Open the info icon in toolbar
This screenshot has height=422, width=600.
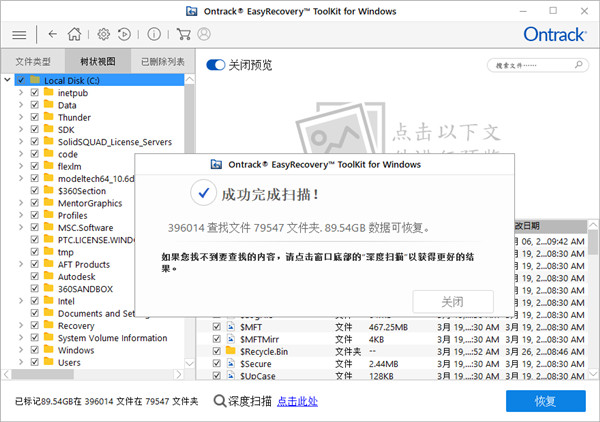[154, 34]
